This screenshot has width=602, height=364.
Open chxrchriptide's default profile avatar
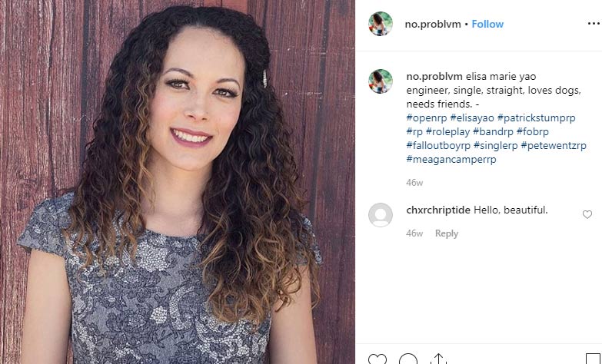[x=380, y=215]
